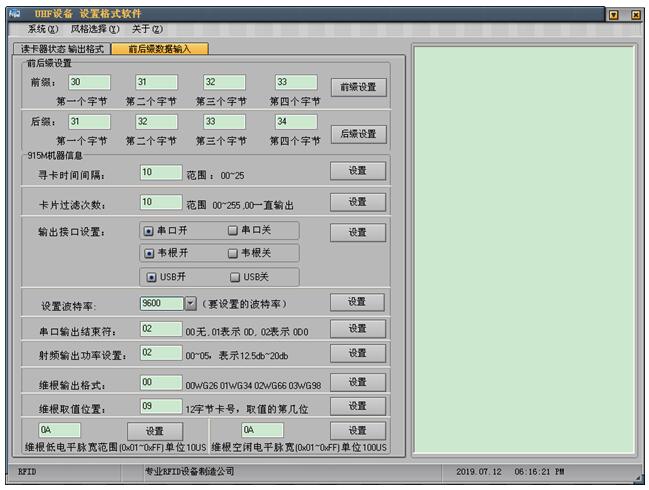Minimize the window using title bar button
Screen dimensions: 649x490
[x=613, y=15]
